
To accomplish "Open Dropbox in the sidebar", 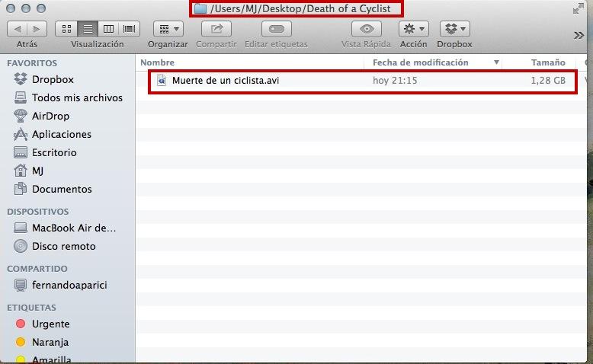I will point(53,79).
